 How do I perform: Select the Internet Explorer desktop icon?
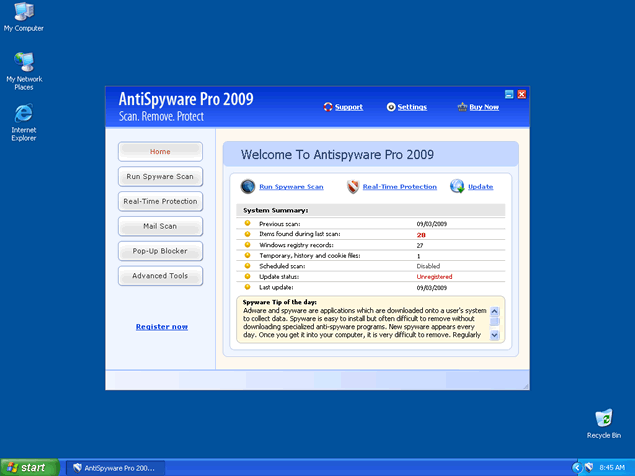click(23, 113)
